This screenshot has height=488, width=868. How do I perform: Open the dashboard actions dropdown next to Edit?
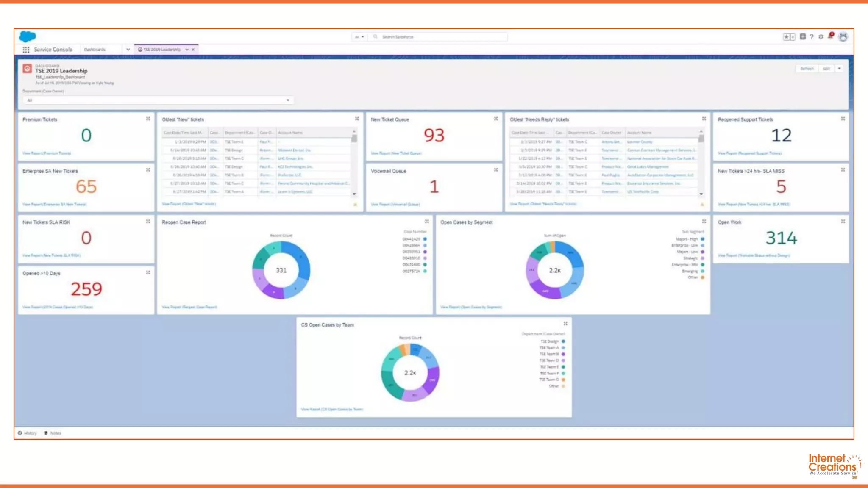[x=839, y=69]
